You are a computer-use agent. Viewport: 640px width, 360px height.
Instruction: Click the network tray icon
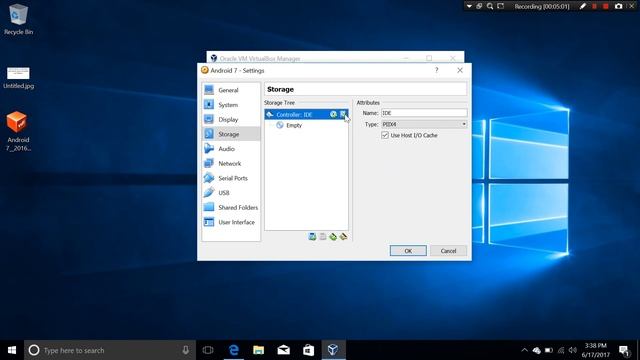point(561,350)
